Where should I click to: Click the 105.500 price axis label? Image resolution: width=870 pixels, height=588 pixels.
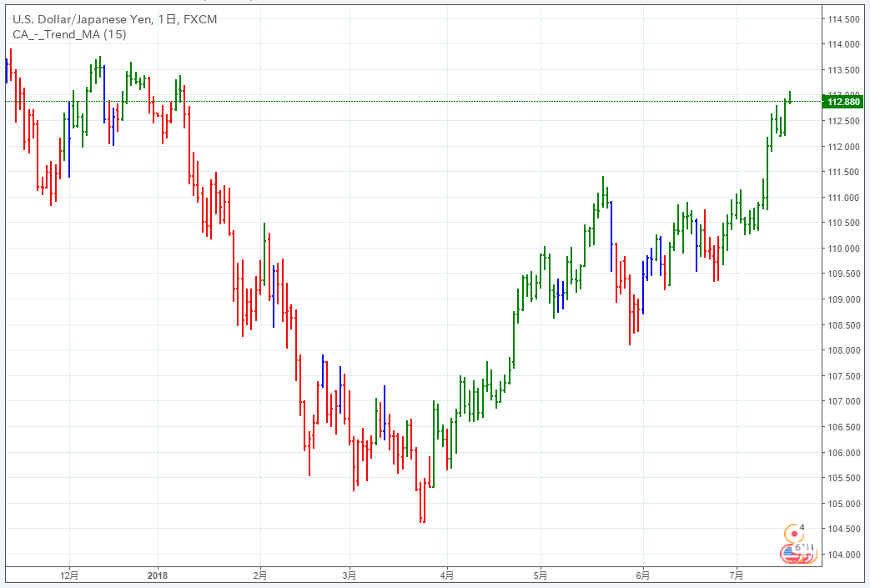(x=843, y=478)
